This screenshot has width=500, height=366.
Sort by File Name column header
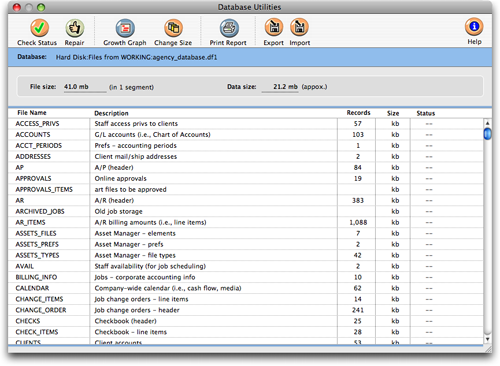coord(32,113)
